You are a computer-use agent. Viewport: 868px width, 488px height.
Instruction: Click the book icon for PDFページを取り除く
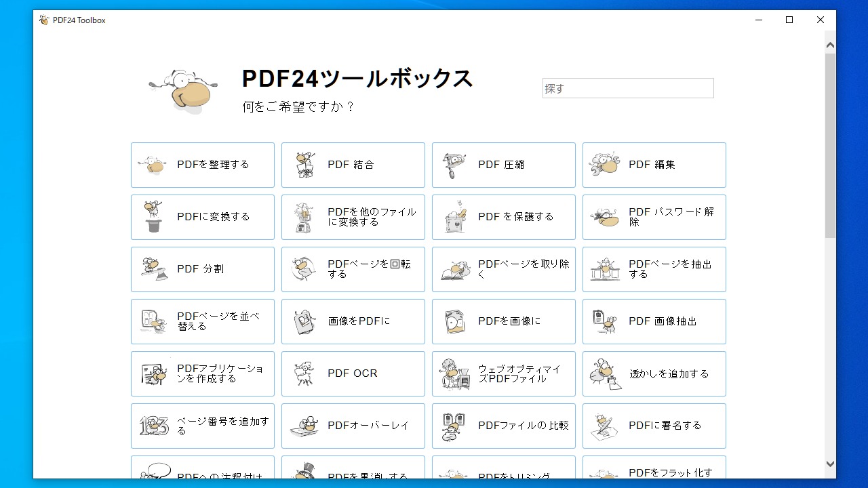(455, 270)
